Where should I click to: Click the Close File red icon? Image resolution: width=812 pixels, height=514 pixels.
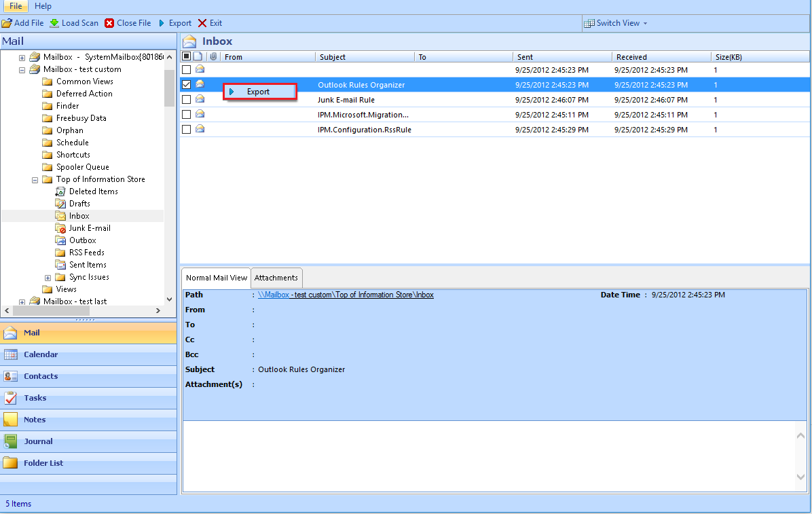tap(109, 23)
